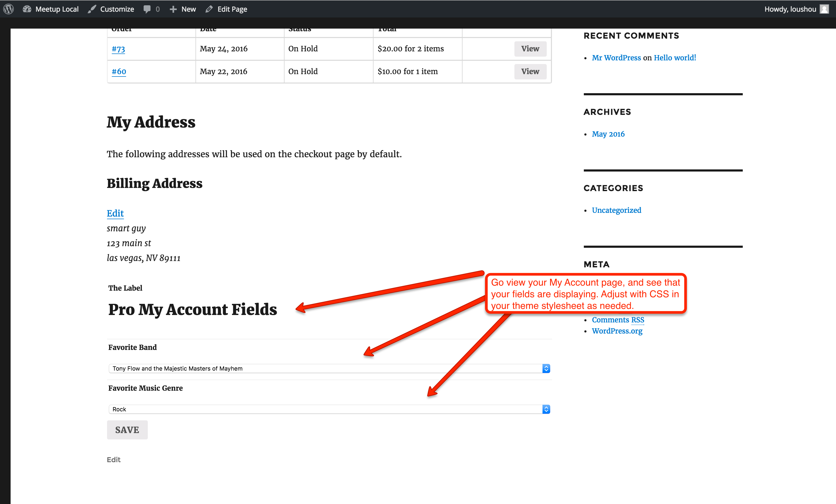Visit the WordPress.org link
The height and width of the screenshot is (504, 836).
pyautogui.click(x=617, y=331)
